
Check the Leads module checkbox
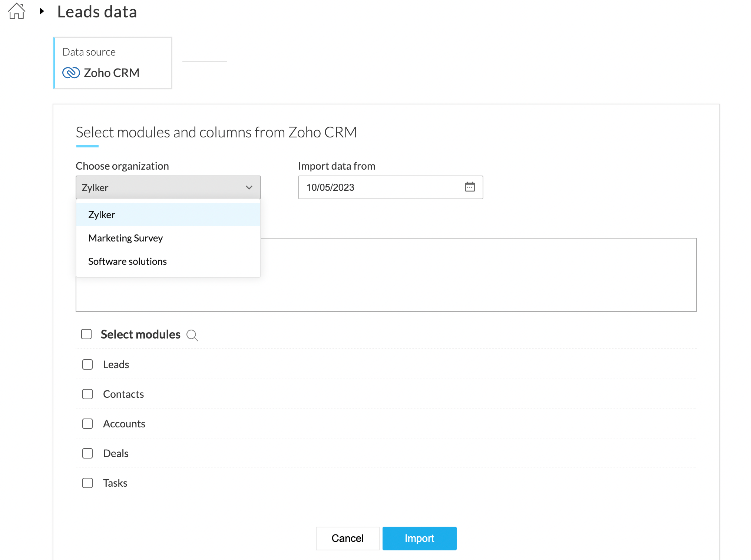coord(87,364)
